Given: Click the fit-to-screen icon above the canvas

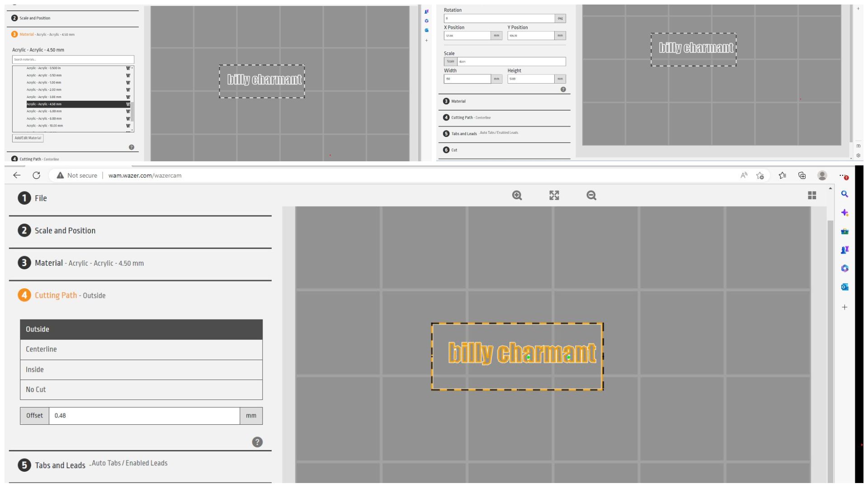Looking at the screenshot, I should [x=554, y=195].
